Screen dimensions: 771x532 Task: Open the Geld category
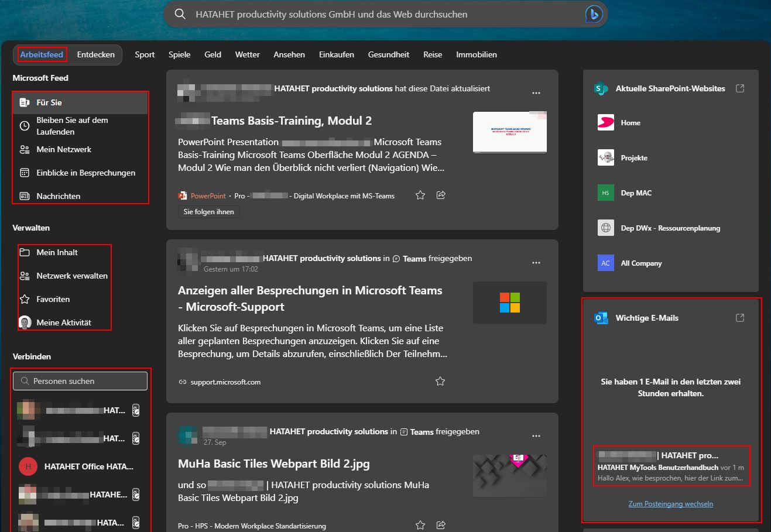pos(213,54)
